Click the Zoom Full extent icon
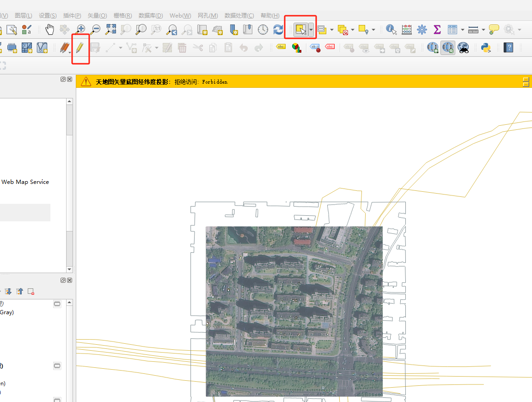The height and width of the screenshot is (402, 532). click(111, 30)
